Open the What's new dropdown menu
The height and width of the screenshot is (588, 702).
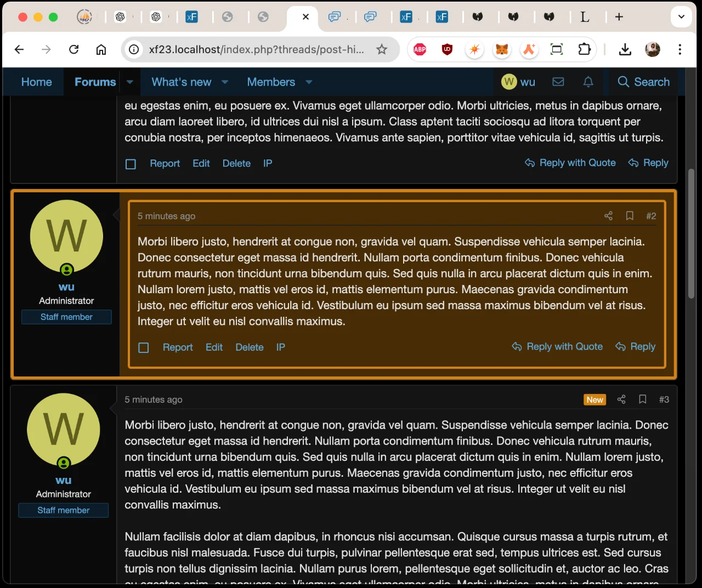tap(181, 82)
